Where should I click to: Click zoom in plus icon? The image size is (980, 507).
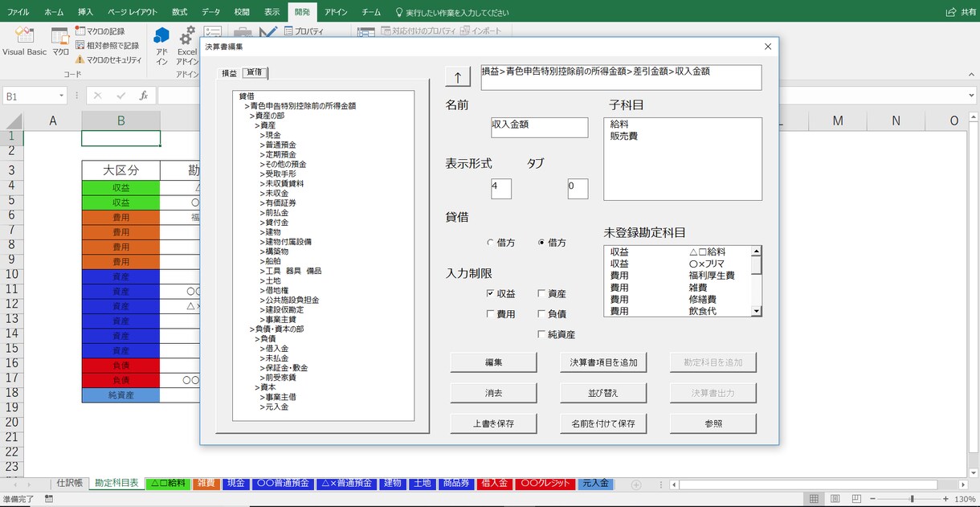945,499
